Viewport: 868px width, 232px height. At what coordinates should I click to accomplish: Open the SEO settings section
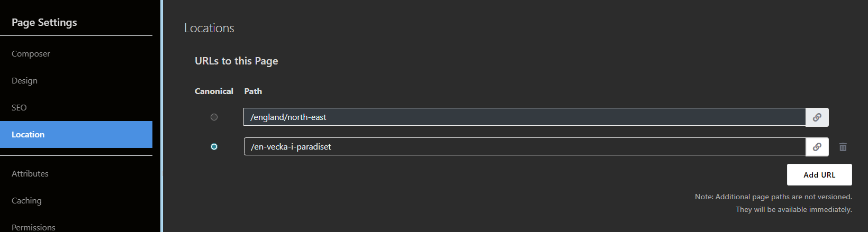[19, 108]
